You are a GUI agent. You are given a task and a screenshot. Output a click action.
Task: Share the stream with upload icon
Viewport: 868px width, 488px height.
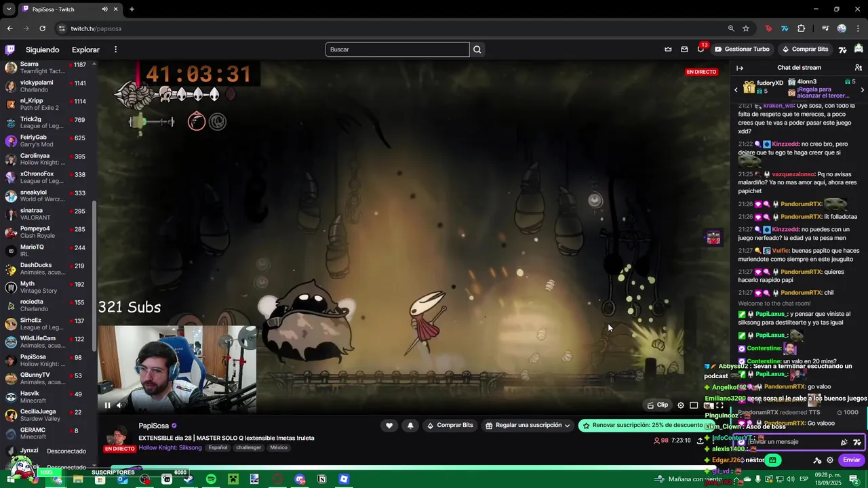coord(700,441)
